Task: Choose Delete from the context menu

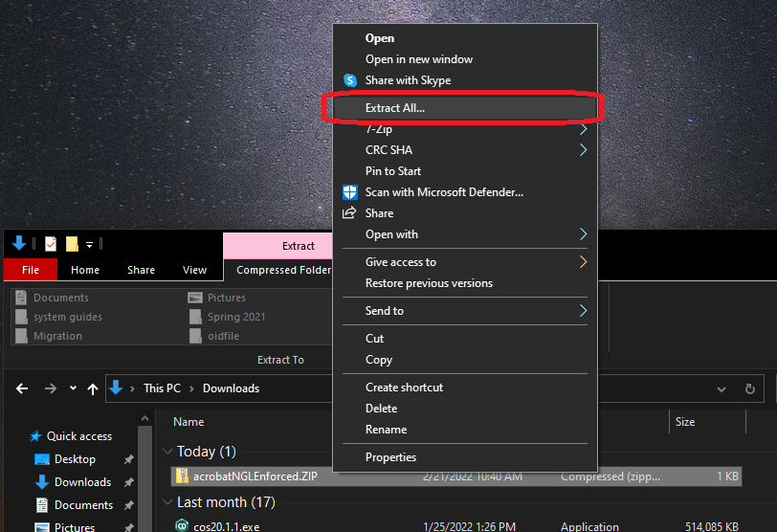Action: point(465,409)
